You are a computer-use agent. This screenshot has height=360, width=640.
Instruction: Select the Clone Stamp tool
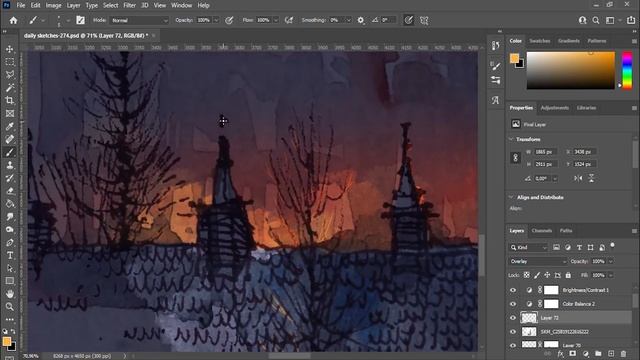(10, 165)
